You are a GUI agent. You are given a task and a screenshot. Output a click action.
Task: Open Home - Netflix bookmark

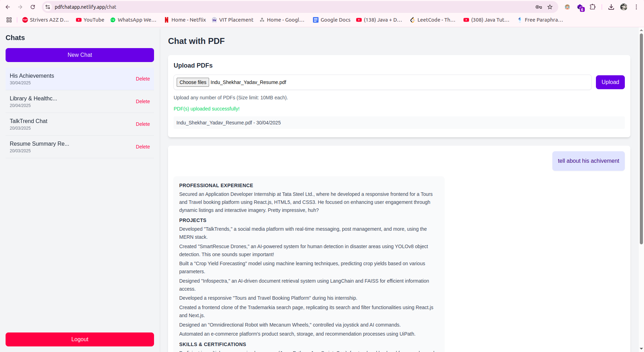(x=185, y=20)
